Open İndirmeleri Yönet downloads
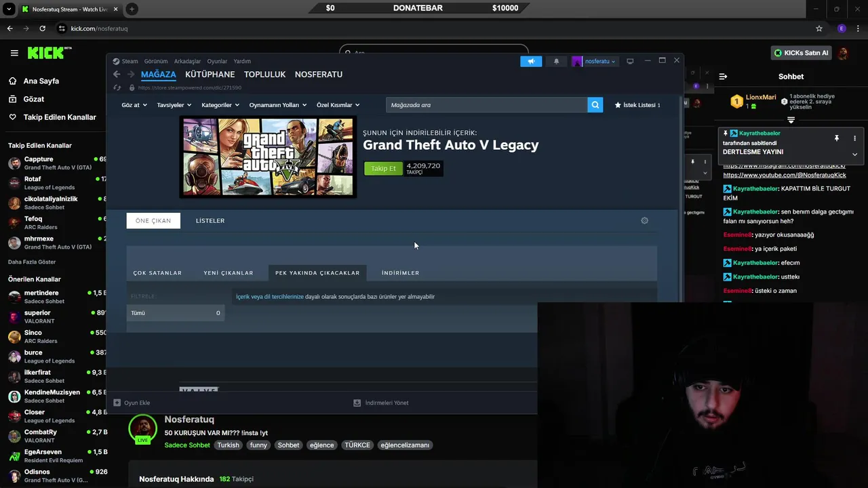The height and width of the screenshot is (488, 868). pyautogui.click(x=380, y=403)
